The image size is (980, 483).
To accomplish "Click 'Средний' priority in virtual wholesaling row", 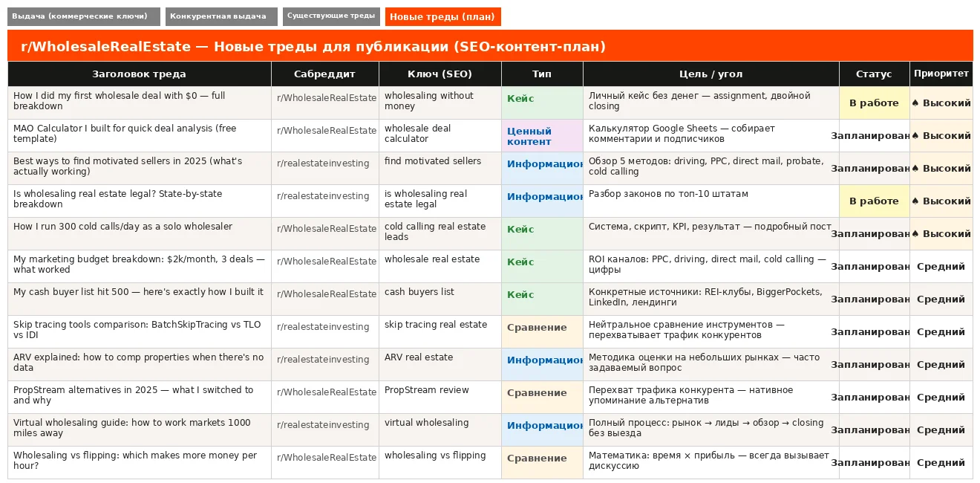I will point(941,430).
